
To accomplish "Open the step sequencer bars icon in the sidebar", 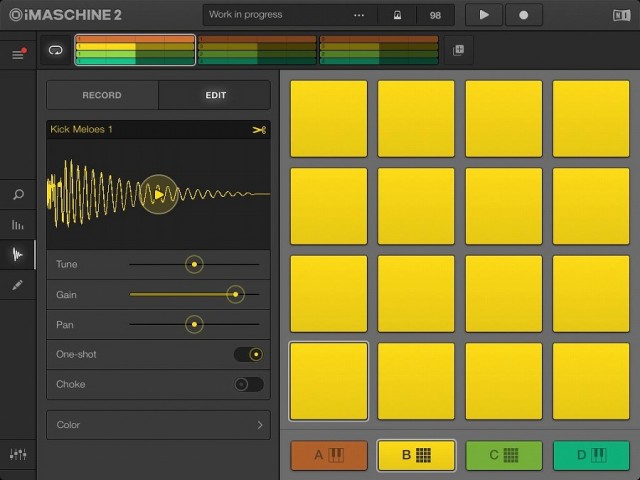I will pyautogui.click(x=18, y=224).
